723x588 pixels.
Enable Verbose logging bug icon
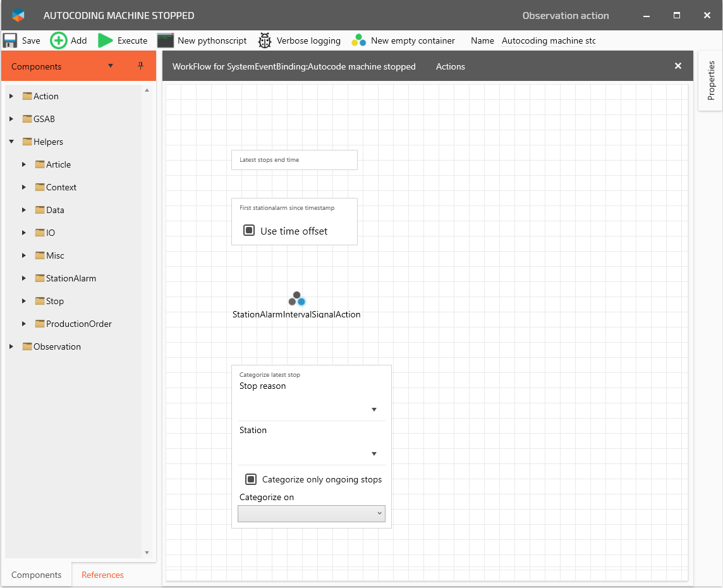click(x=265, y=40)
